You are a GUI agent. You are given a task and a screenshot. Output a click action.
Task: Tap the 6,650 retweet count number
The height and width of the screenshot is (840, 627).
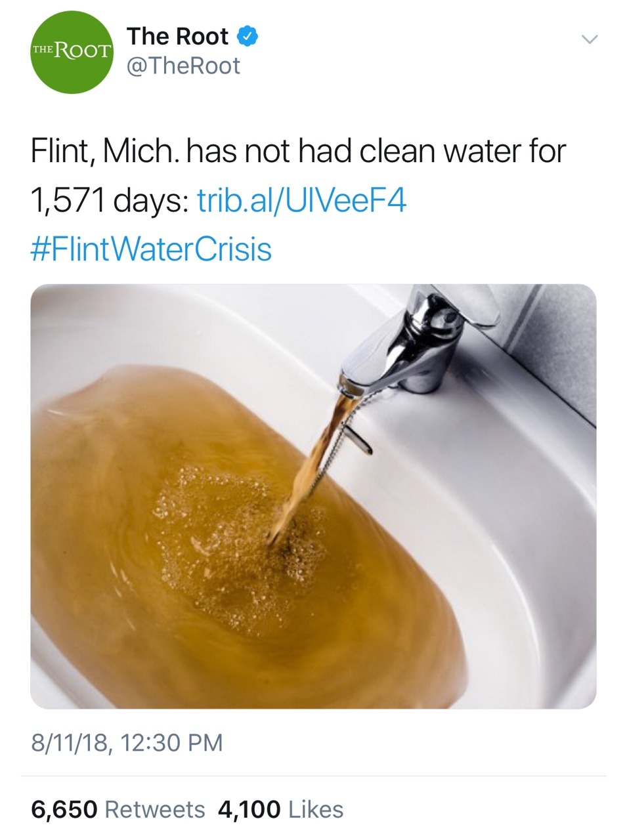pyautogui.click(x=64, y=809)
